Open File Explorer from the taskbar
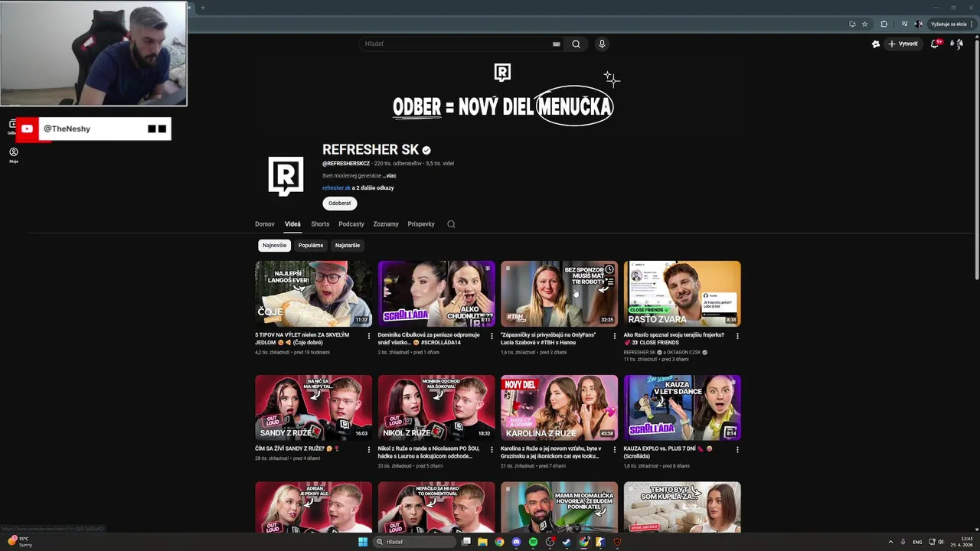 tap(482, 542)
